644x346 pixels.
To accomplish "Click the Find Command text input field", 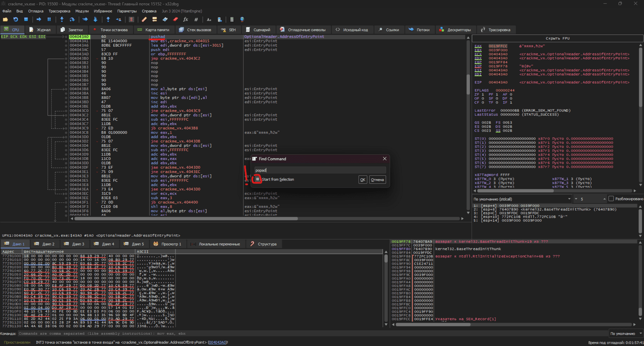I will click(x=320, y=170).
